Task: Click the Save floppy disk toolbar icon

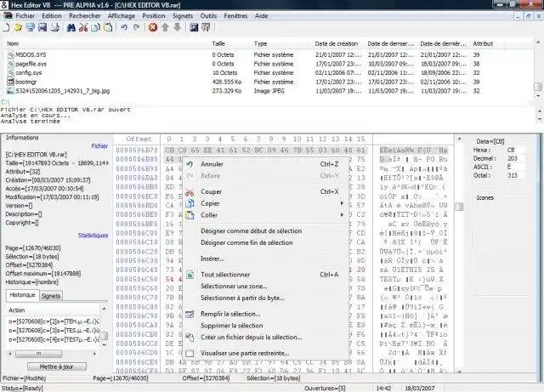Action: click(42, 27)
